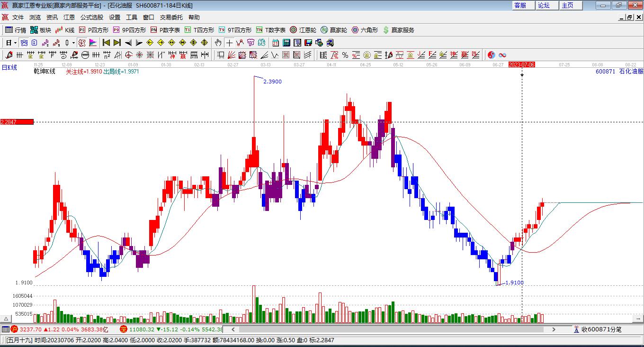The width and height of the screenshot is (644, 347).
Task: Open the 公式选股 menu
Action: 92,18
